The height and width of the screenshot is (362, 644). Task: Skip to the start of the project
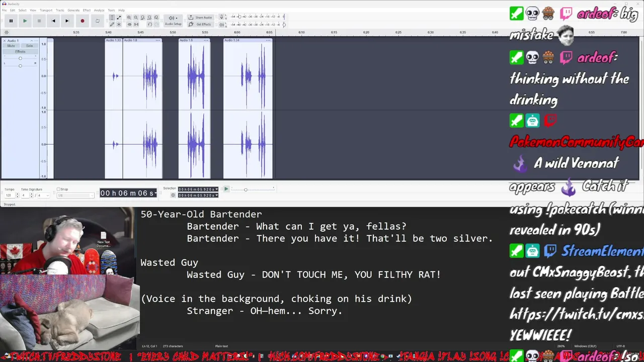(53, 21)
